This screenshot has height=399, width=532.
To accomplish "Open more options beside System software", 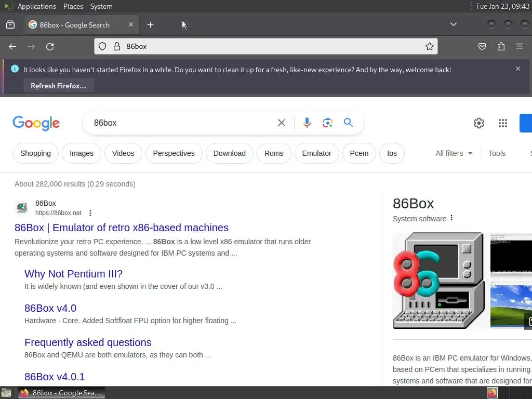I will coord(451,218).
